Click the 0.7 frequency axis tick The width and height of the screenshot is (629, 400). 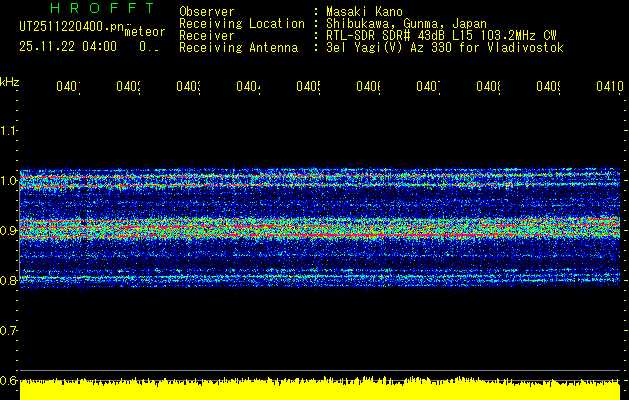9,330
